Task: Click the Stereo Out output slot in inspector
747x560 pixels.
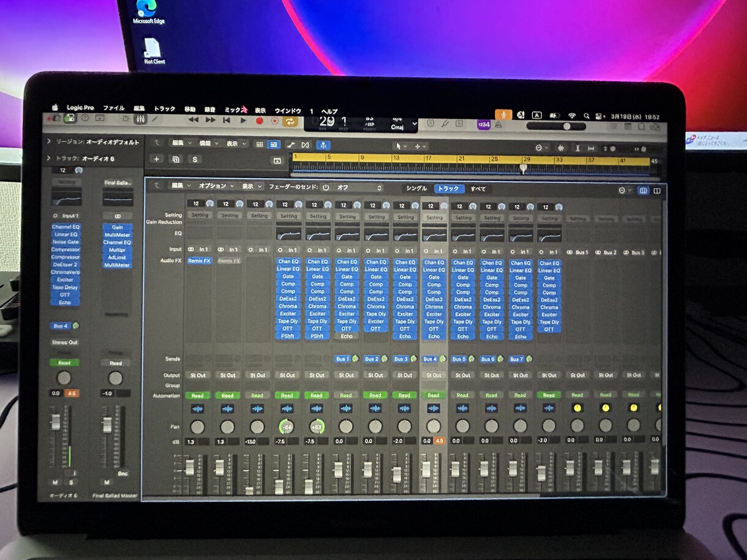Action: (x=66, y=342)
